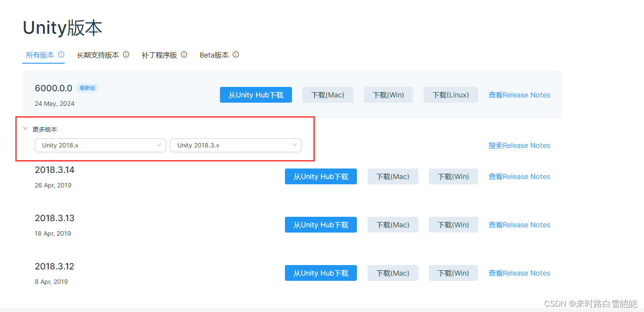Click 从Unity Hub下载 for 2018.3.12

click(321, 273)
